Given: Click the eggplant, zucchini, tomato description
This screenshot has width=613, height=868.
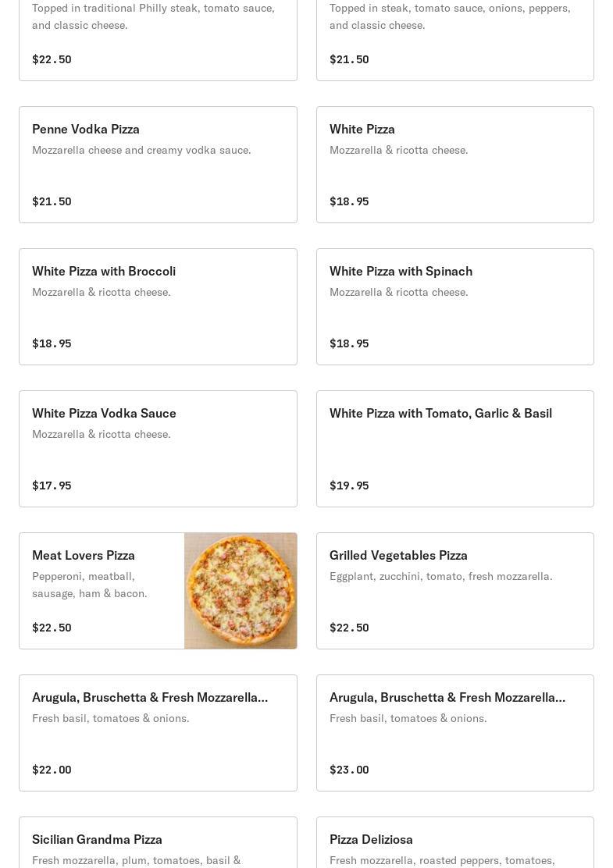Looking at the screenshot, I should click(x=440, y=576).
